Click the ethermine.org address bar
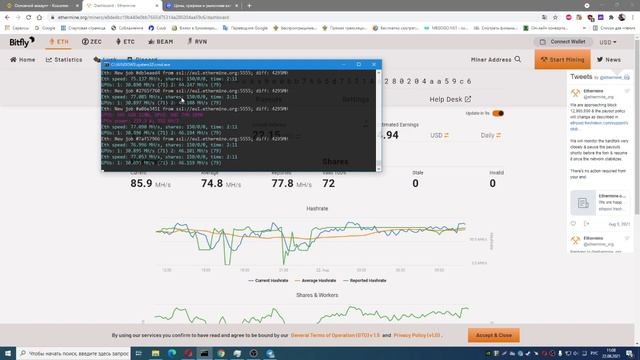The height and width of the screenshot is (360, 640). [x=294, y=18]
